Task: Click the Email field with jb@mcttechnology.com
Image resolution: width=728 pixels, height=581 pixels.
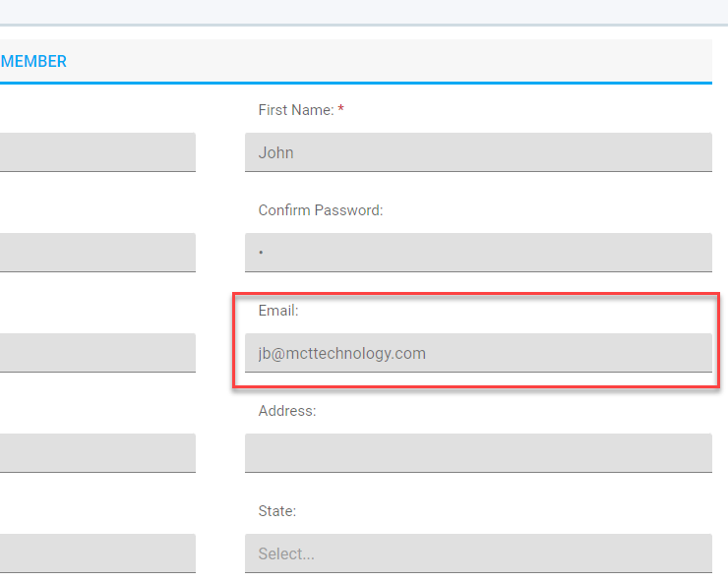Action: [x=478, y=353]
